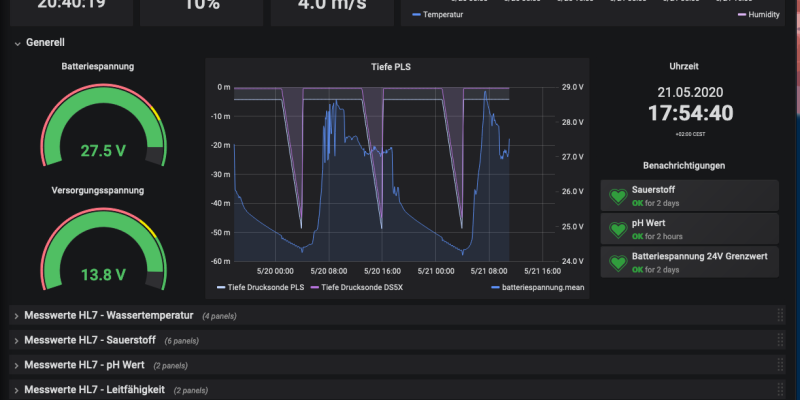Viewport: 800px width, 400px height.
Task: Click the pH Wert alert heart icon
Action: (x=617, y=229)
